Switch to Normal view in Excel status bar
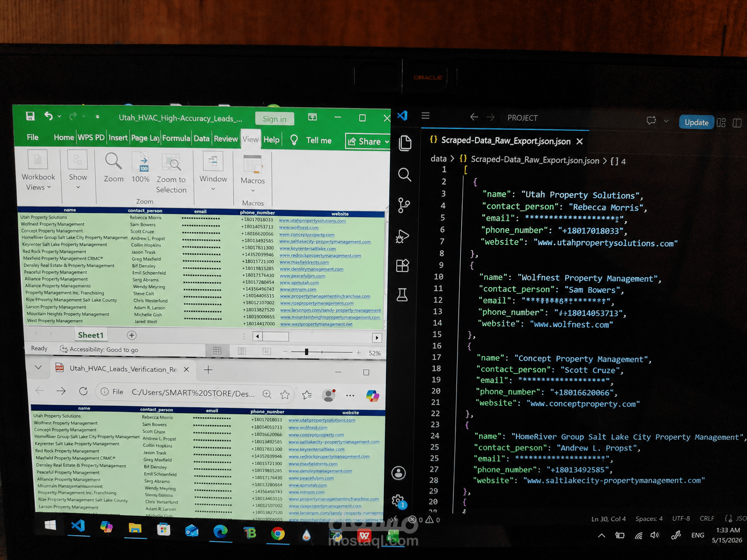 point(218,351)
